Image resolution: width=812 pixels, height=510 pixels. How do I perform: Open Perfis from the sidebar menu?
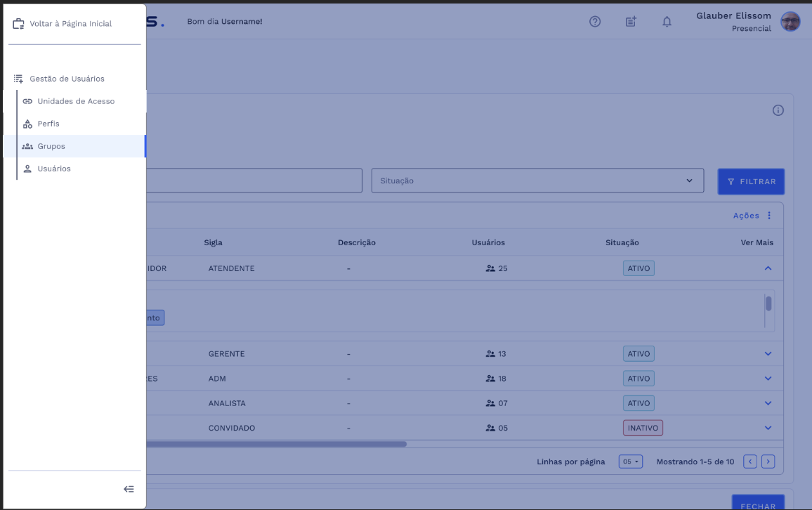click(48, 124)
